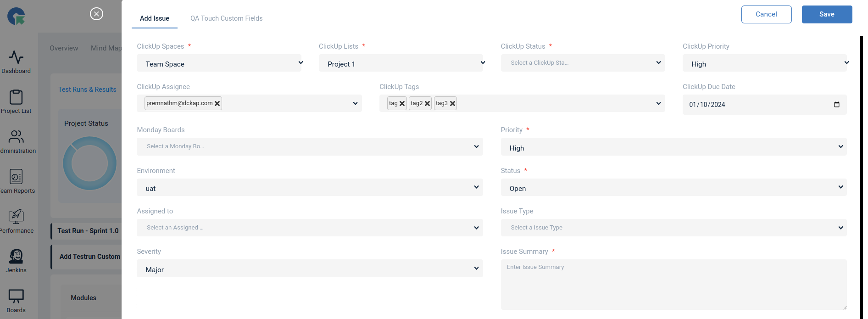Remove premnathm@dckap.com assignee chip
868x319 pixels.
click(x=217, y=104)
